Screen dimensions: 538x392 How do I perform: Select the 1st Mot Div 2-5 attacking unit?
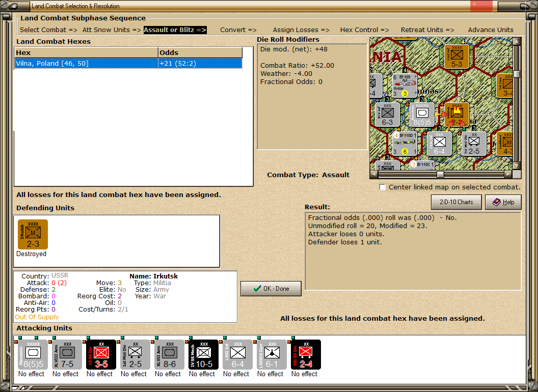click(x=135, y=354)
